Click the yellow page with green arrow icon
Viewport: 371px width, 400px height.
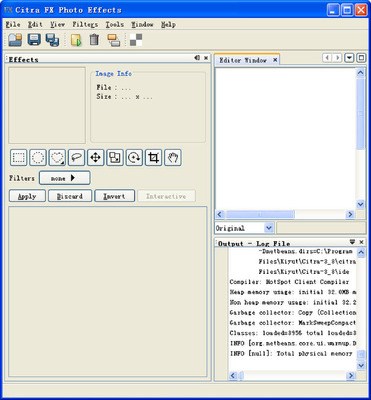tap(76, 40)
